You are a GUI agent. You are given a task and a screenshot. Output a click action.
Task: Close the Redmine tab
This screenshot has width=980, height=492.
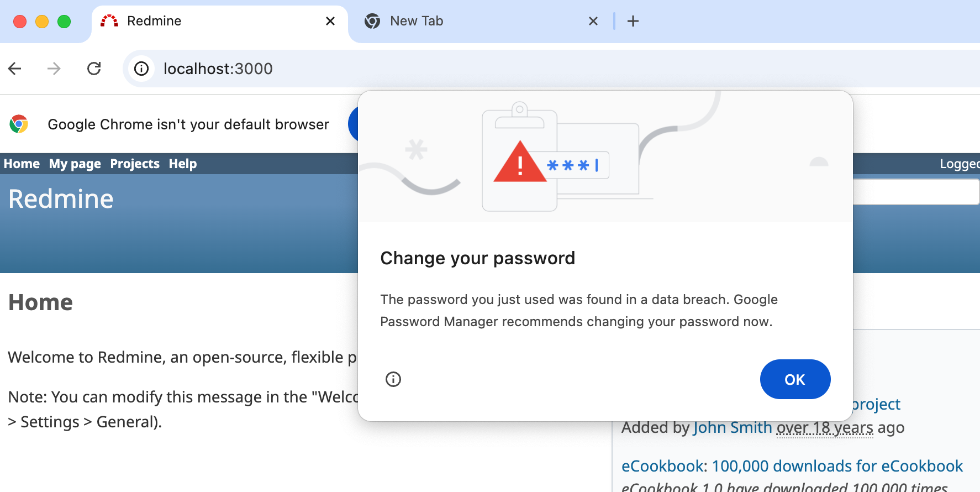[x=330, y=21]
